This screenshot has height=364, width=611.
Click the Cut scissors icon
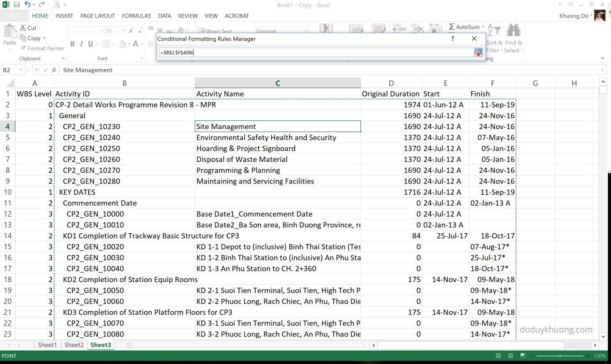coord(23,28)
